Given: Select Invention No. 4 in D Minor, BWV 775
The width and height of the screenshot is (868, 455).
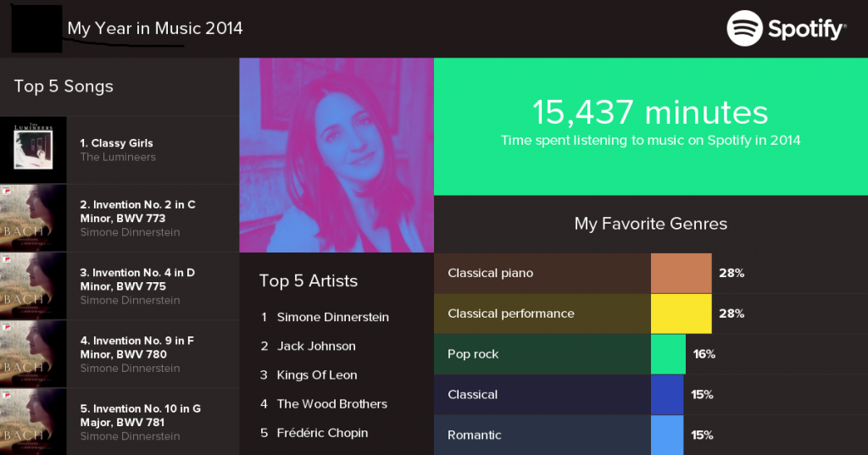Looking at the screenshot, I should coord(137,280).
